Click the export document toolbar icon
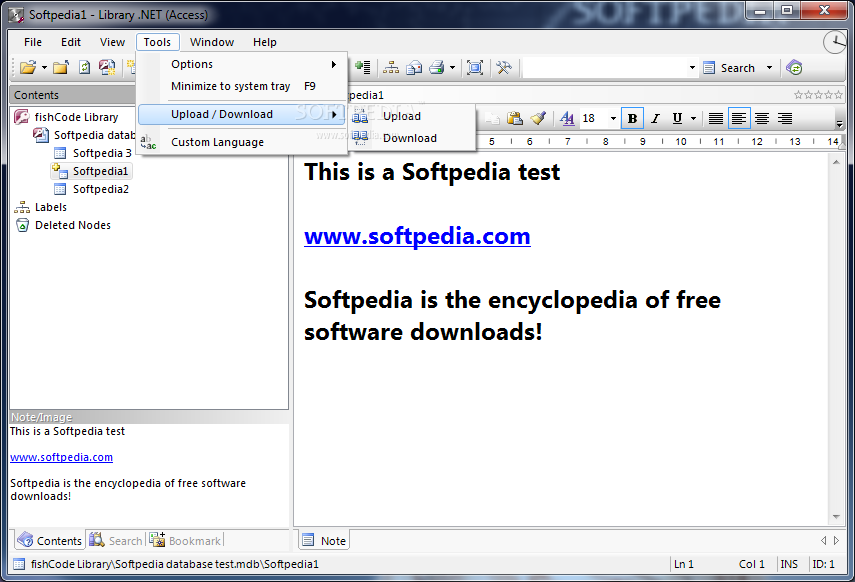The image size is (855, 582). [414, 68]
